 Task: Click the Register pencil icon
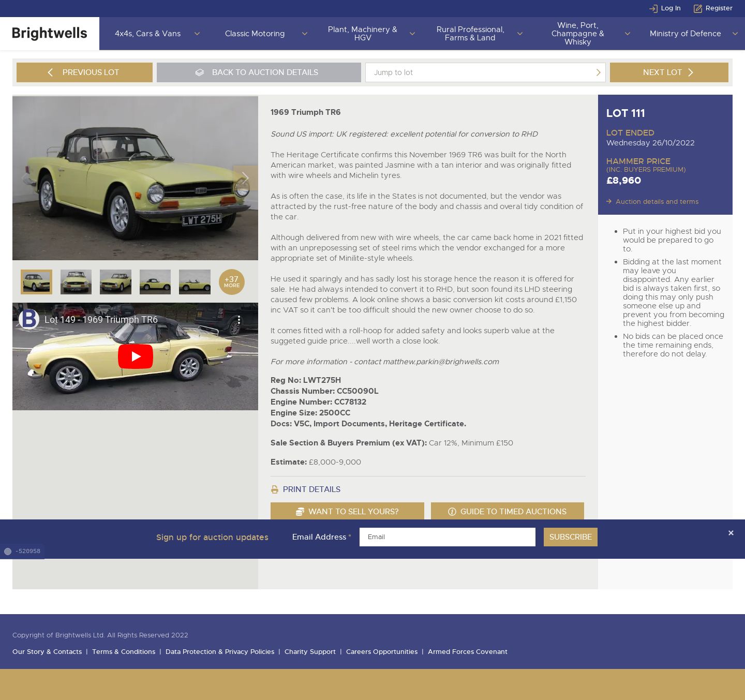coord(698,8)
